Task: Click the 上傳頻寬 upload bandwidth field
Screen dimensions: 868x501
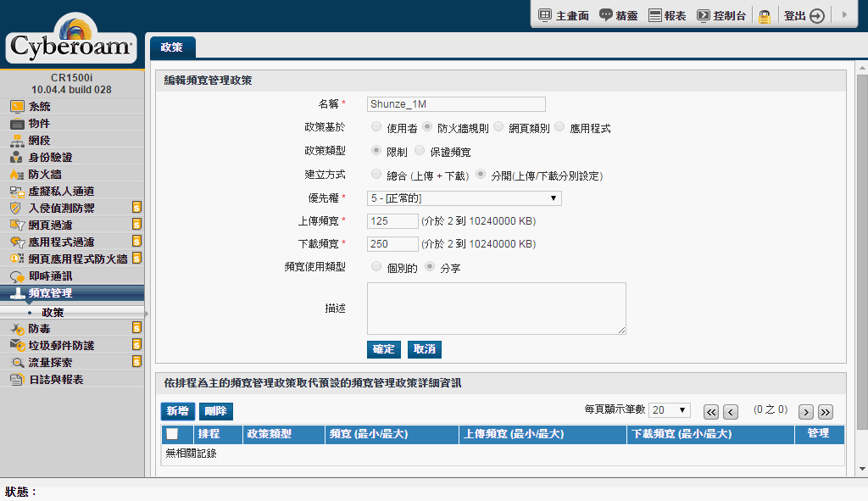Action: [392, 221]
